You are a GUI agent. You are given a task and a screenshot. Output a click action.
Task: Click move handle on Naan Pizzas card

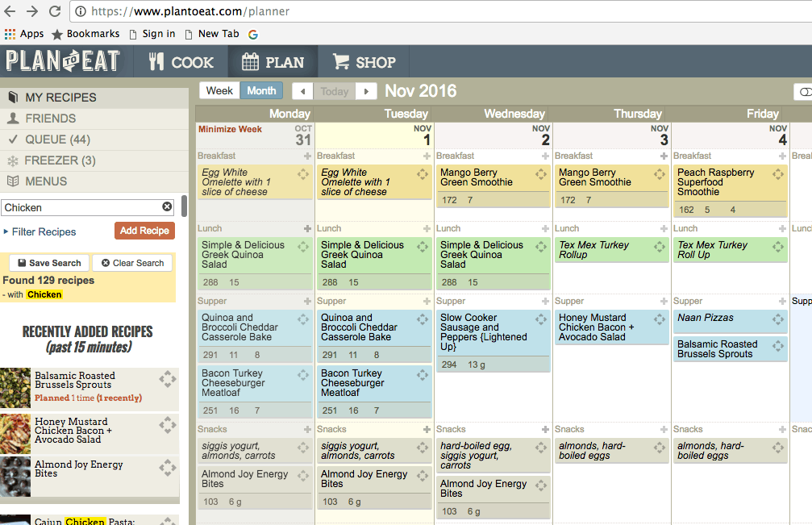click(x=778, y=319)
